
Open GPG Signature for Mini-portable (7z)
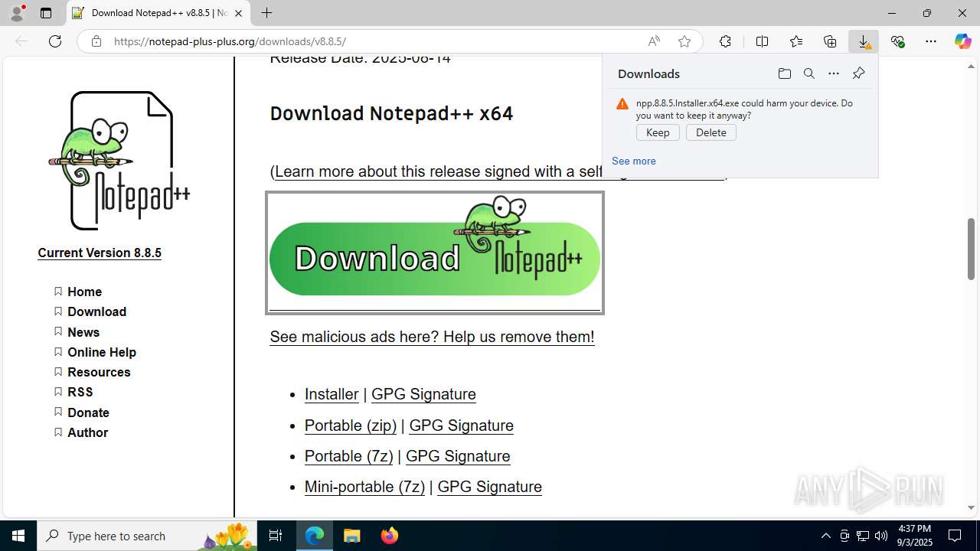(489, 487)
